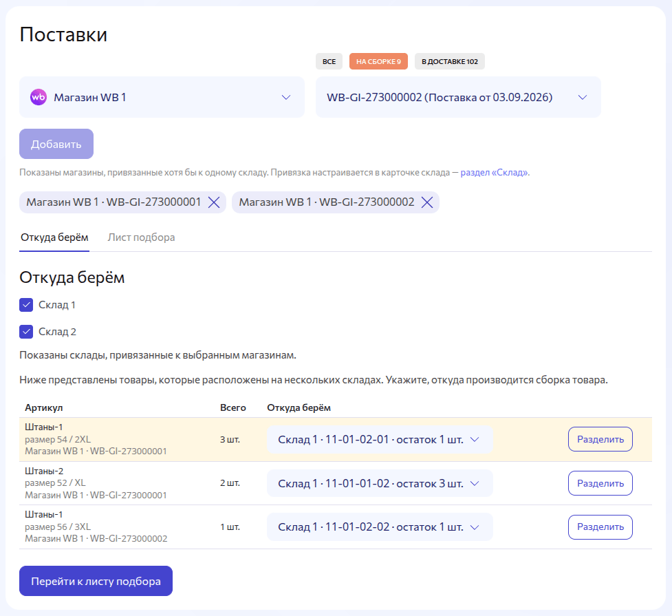This screenshot has width=672, height=616.
Task: Click the Добавить button
Action: [x=56, y=144]
